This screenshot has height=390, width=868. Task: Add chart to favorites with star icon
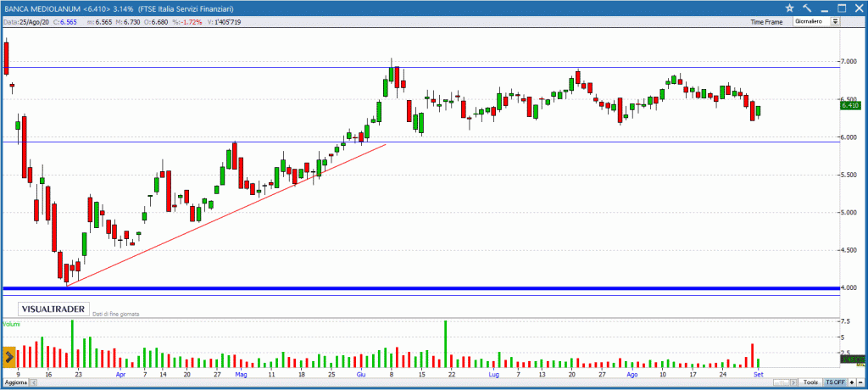coord(790,8)
